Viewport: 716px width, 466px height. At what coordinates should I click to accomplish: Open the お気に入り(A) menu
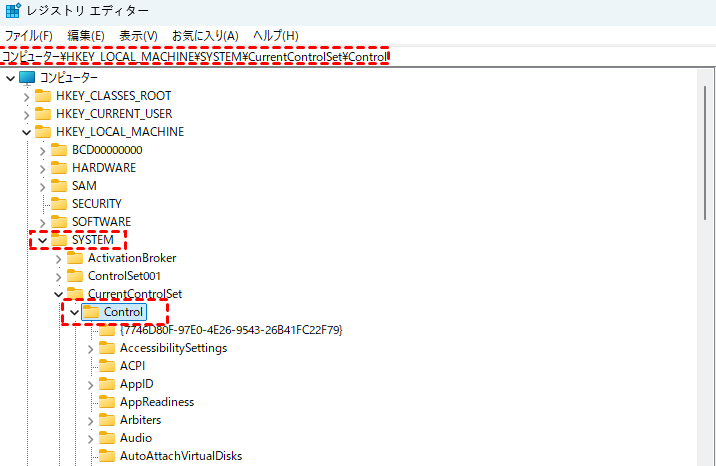pos(204,36)
